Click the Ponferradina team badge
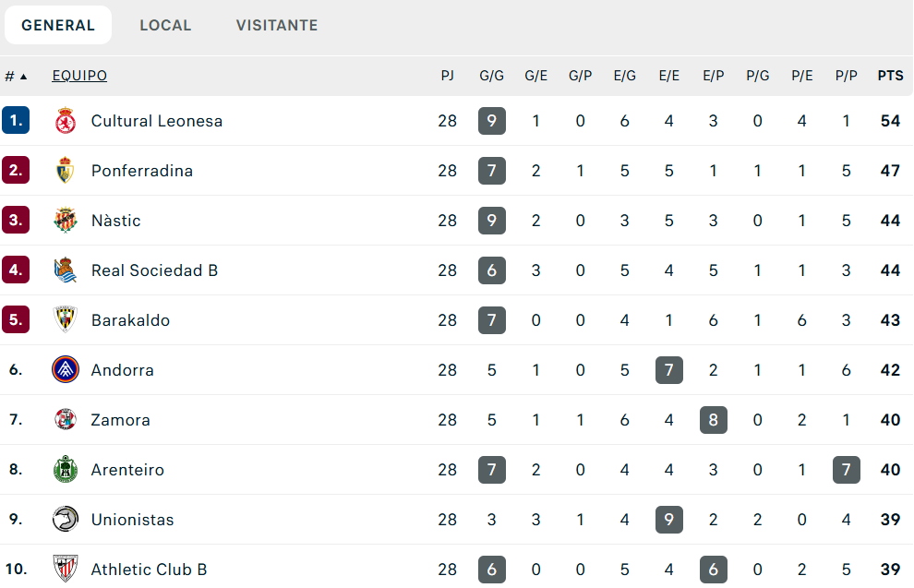 (x=66, y=171)
